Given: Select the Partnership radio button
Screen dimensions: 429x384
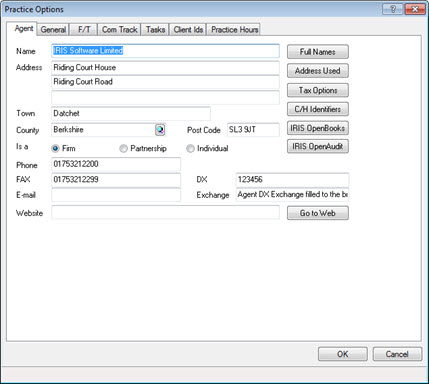Looking at the screenshot, I should (123, 148).
